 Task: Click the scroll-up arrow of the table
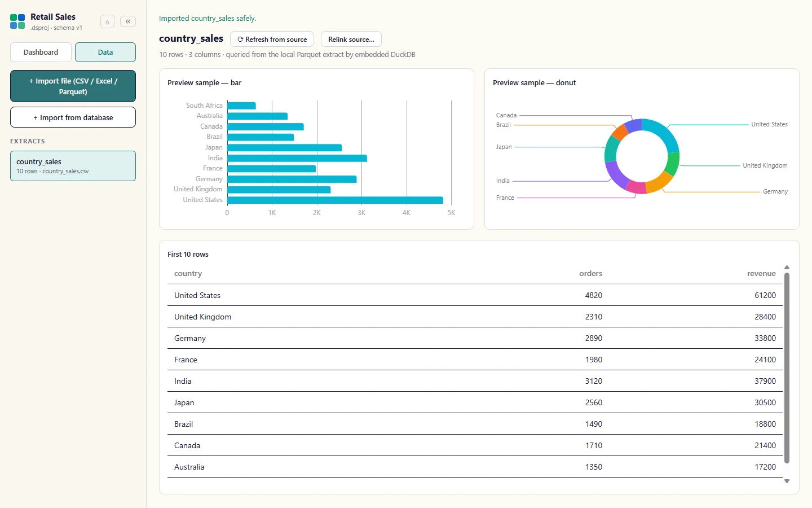pyautogui.click(x=787, y=268)
